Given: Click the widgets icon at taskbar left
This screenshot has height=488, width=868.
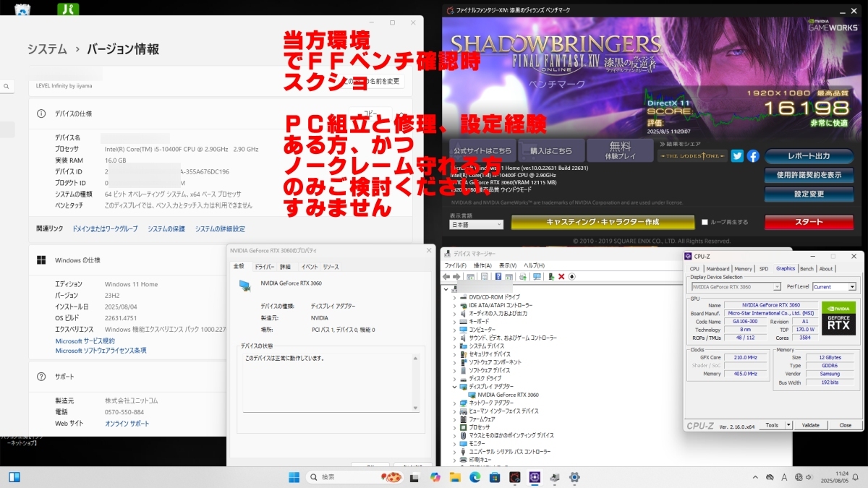Looking at the screenshot, I should pyautogui.click(x=14, y=477).
